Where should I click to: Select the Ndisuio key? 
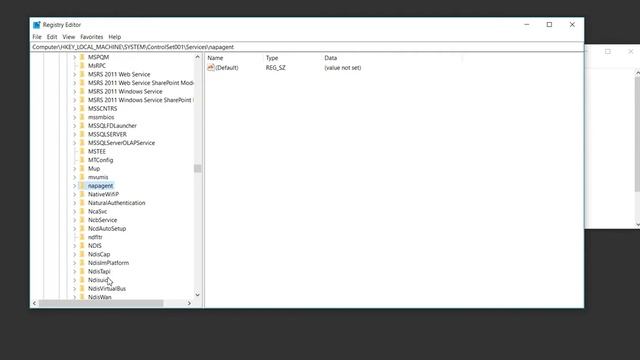pos(98,280)
